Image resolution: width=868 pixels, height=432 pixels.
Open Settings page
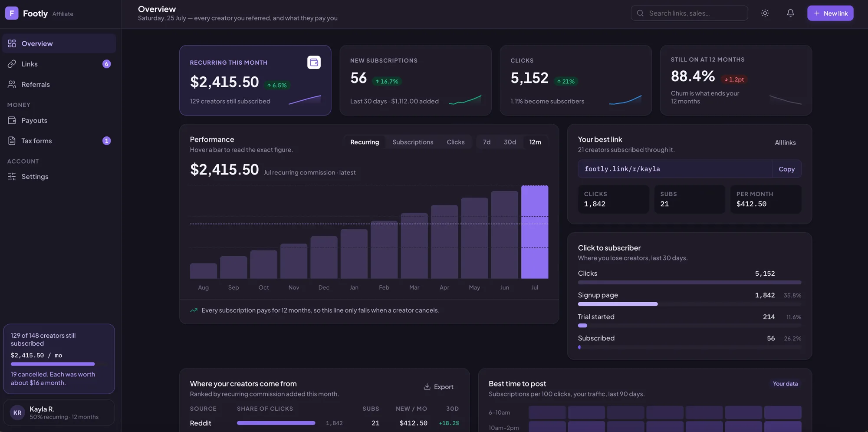click(59, 176)
